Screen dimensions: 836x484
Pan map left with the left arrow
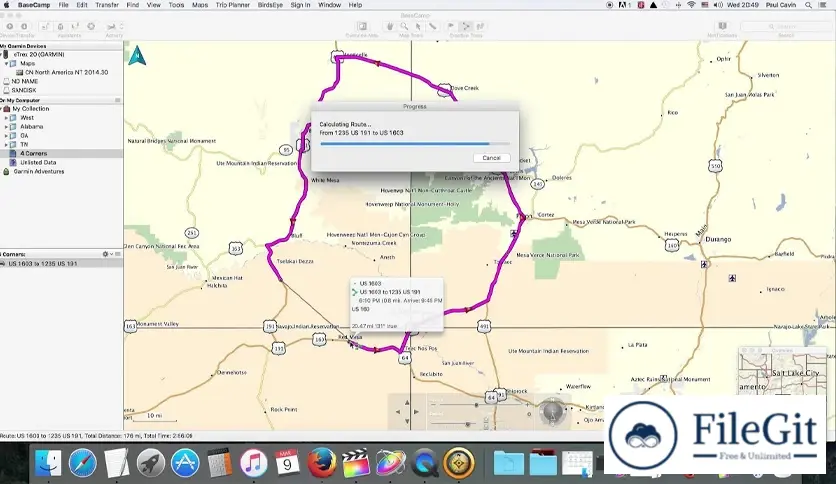[398, 412]
